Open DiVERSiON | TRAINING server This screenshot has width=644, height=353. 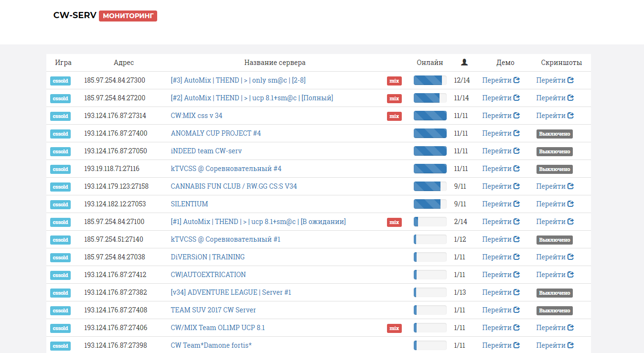click(x=208, y=257)
